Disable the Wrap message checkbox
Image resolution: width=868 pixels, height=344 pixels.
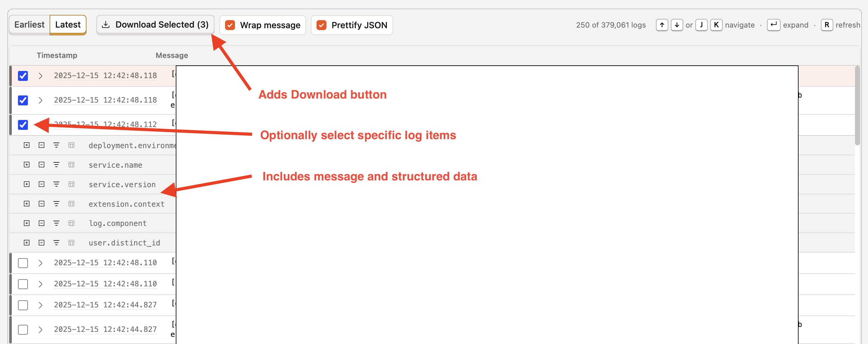[x=230, y=25]
